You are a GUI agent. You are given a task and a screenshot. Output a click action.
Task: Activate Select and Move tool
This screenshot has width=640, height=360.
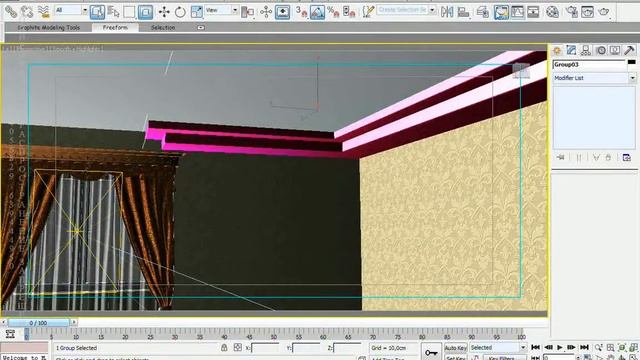tap(164, 12)
